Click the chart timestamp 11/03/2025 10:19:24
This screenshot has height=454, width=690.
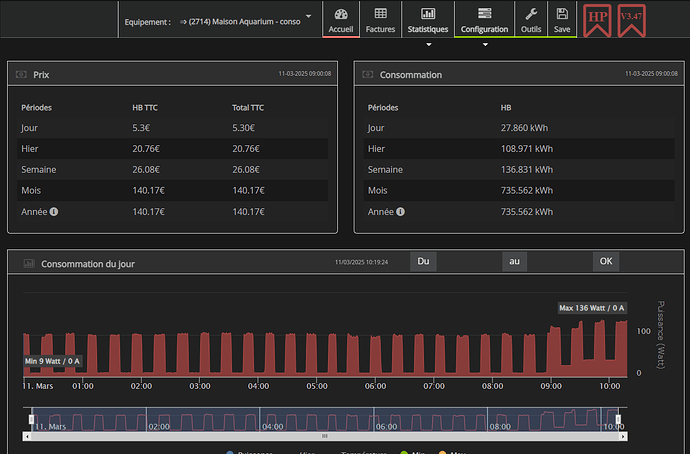(x=362, y=262)
